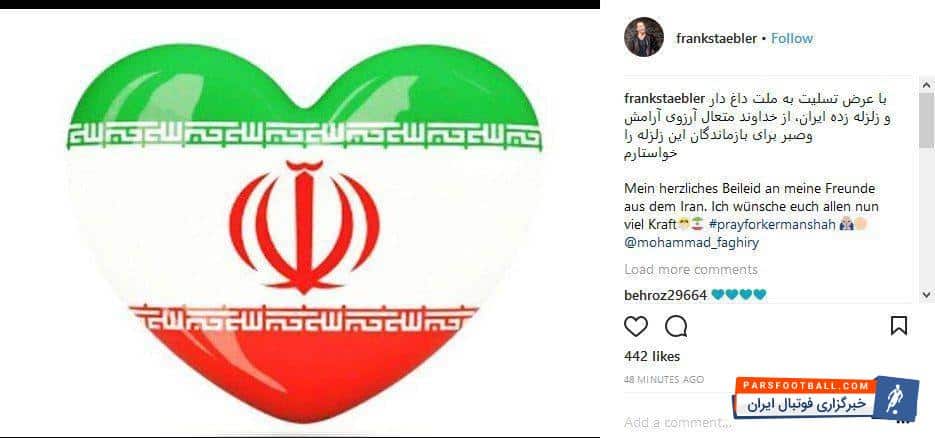Image resolution: width=935 pixels, height=438 pixels.
Task: Load more comments
Action: pos(691,269)
